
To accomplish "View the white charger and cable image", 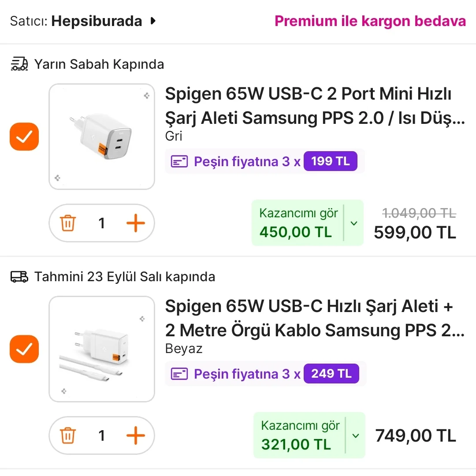I will pyautogui.click(x=102, y=349).
